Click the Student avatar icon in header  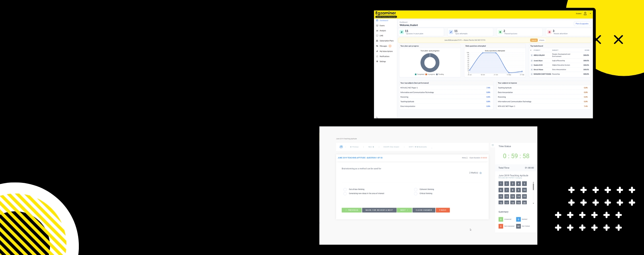point(585,14)
